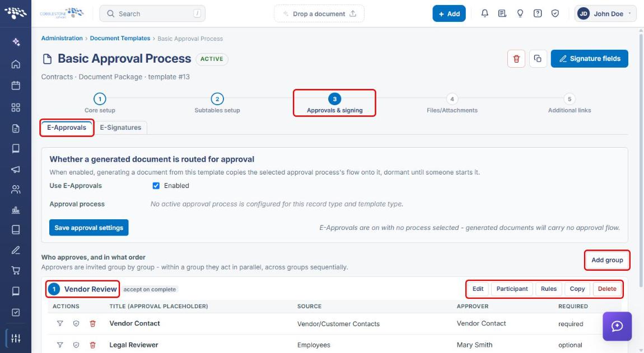The width and height of the screenshot is (644, 353).
Task: Open the chat assistant floating button
Action: pos(617,326)
